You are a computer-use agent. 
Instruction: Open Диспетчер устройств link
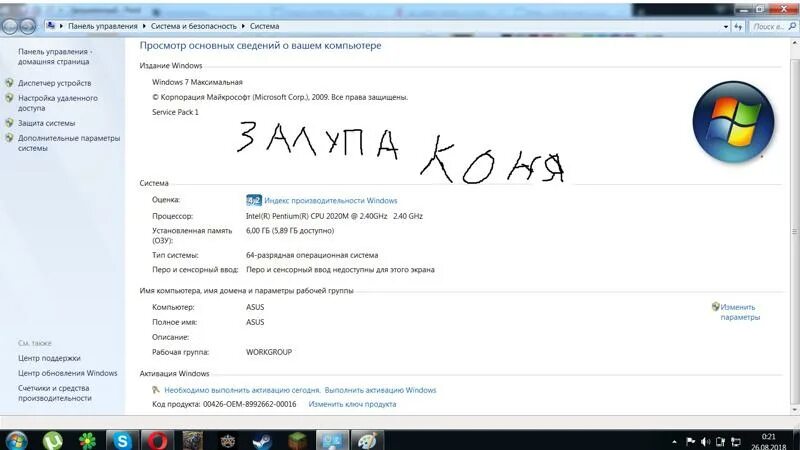tap(55, 83)
